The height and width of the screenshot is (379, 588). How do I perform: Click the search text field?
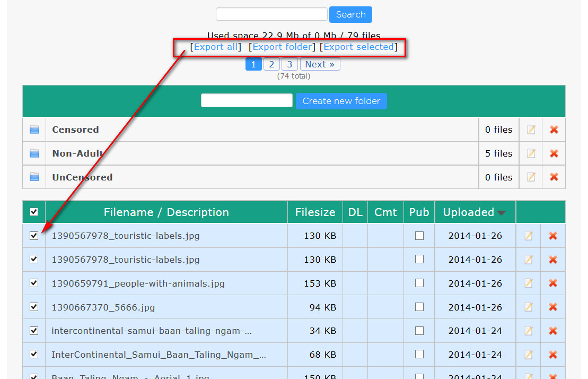271,14
